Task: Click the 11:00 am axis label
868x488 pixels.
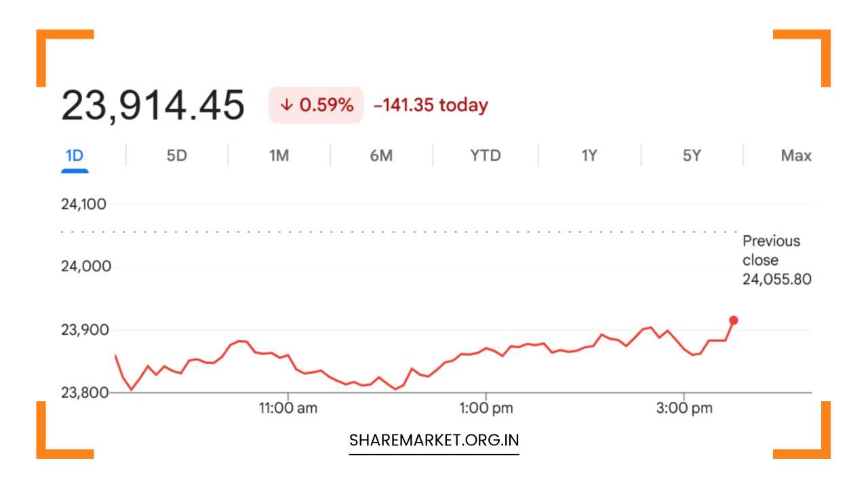Action: [x=288, y=408]
